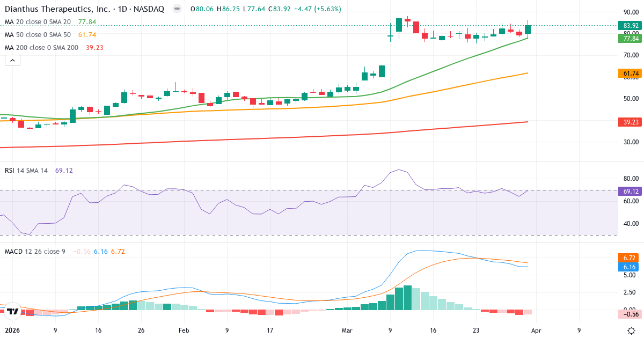Collapse the indicator legend using the up-arrow chevron

tap(12, 60)
